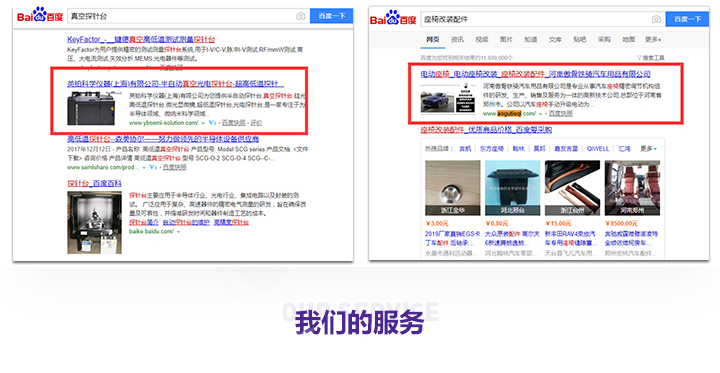Open the 更多» tab in the Baidu navigation

(652, 40)
